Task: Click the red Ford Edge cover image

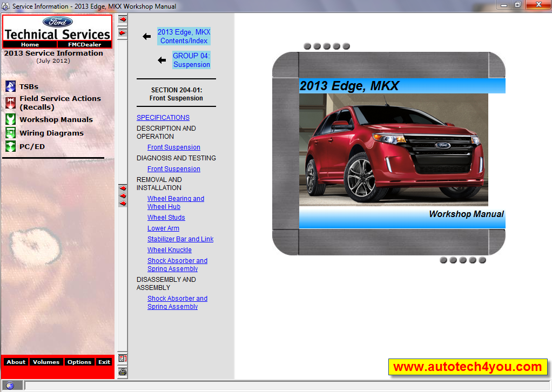Action: 394,150
